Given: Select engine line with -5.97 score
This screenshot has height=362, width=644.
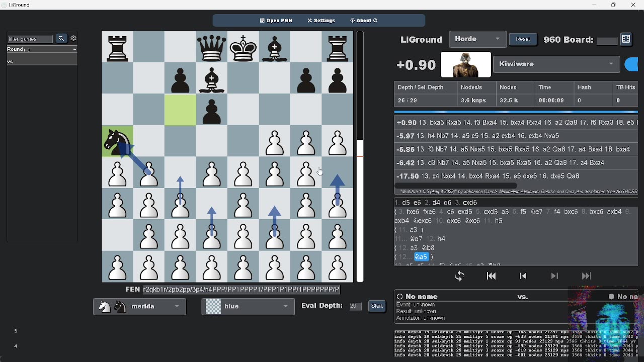Looking at the screenshot, I should point(516,136).
